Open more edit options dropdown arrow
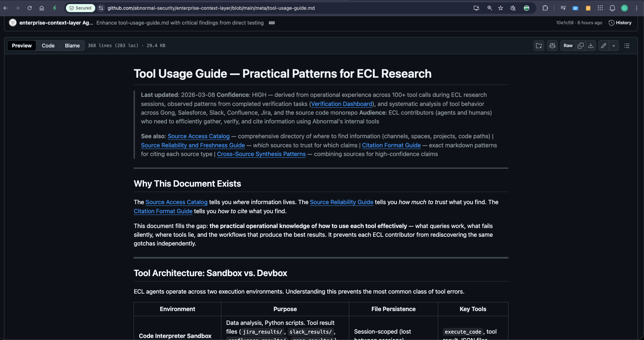The image size is (644, 340). 614,45
